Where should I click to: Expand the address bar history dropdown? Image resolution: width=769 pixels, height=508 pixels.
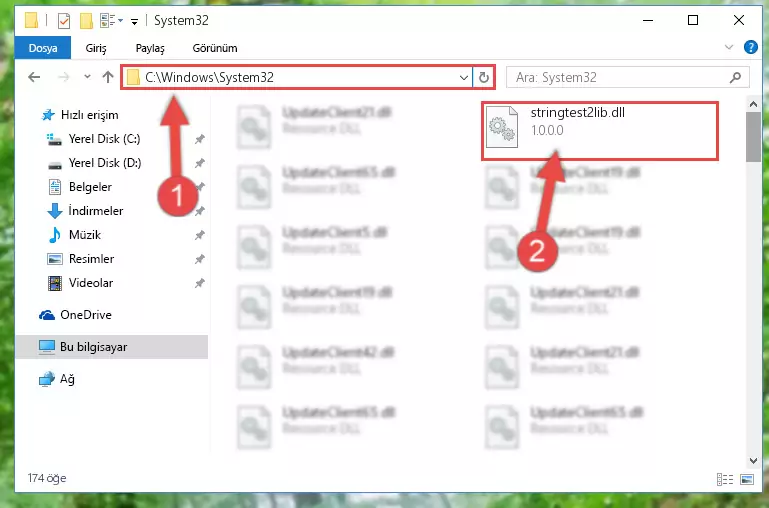coord(463,77)
